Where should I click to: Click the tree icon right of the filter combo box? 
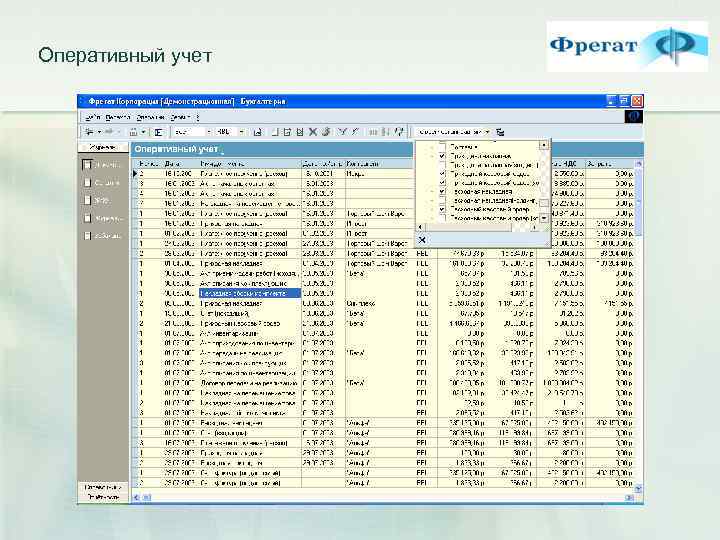tap(501, 132)
